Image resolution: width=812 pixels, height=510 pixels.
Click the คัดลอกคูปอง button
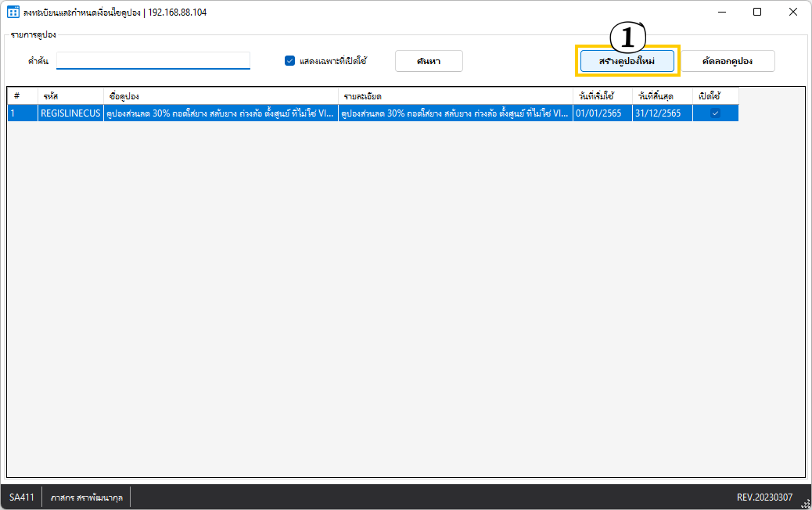(728, 61)
